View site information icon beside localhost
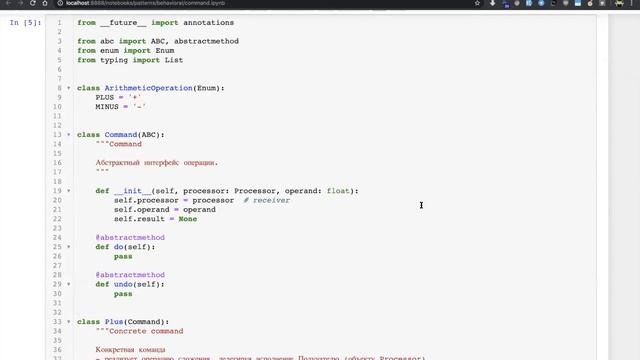The image size is (640, 360). (60, 3)
